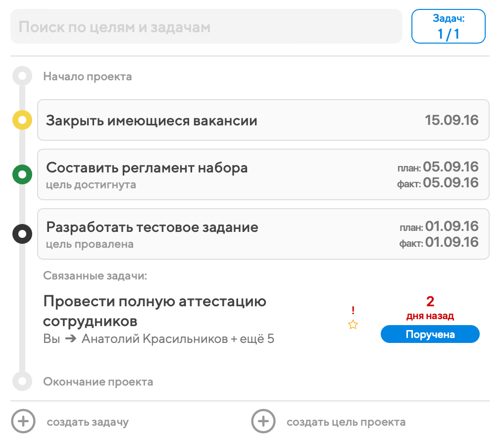
Task: Open the goal Закрыть имеющиеся вакансии
Action: coord(151,120)
